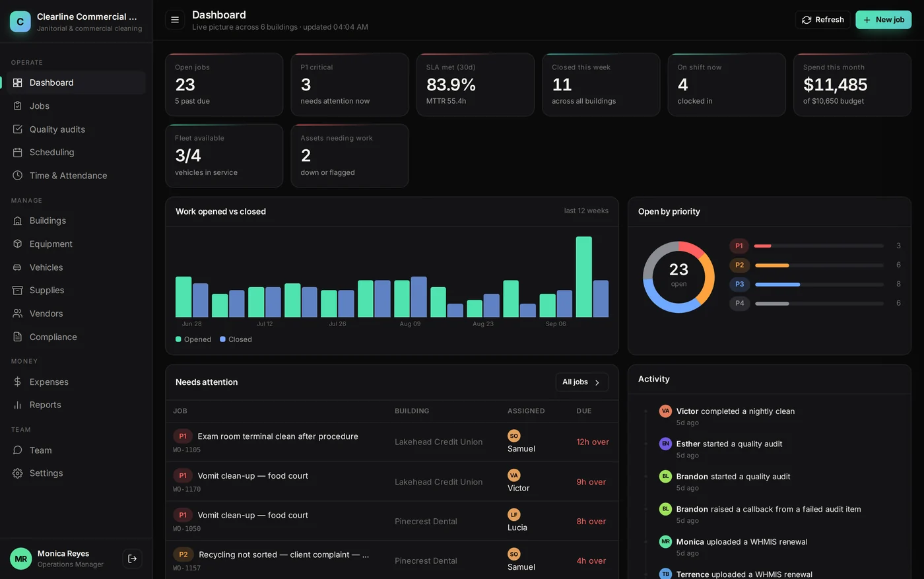
Task: Click the 'Closed' chart legend label
Action: 240,339
